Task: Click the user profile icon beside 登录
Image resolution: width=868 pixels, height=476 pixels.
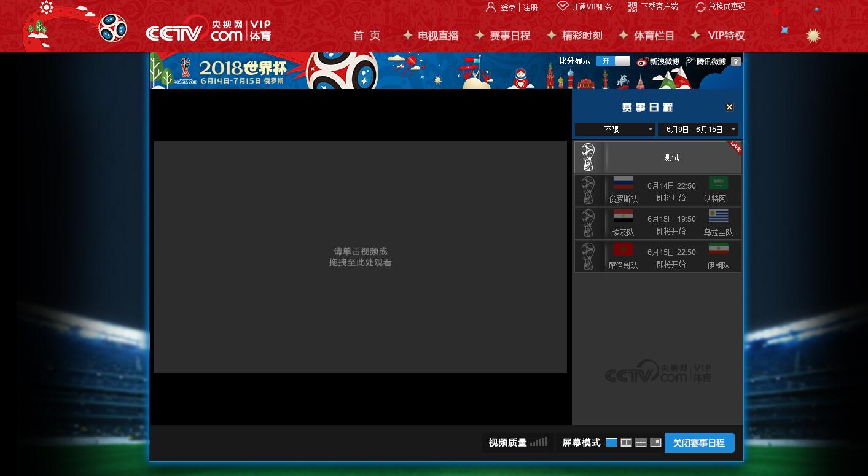Action: click(x=491, y=7)
